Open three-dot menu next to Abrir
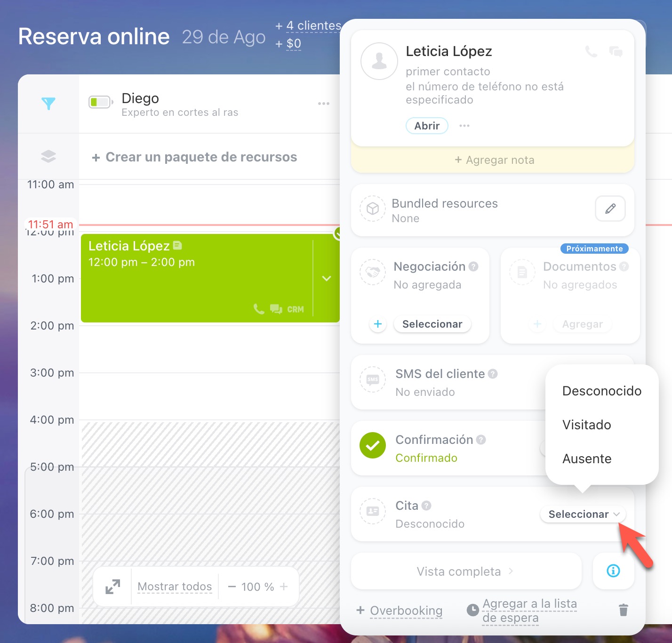The height and width of the screenshot is (643, 672). tap(464, 126)
